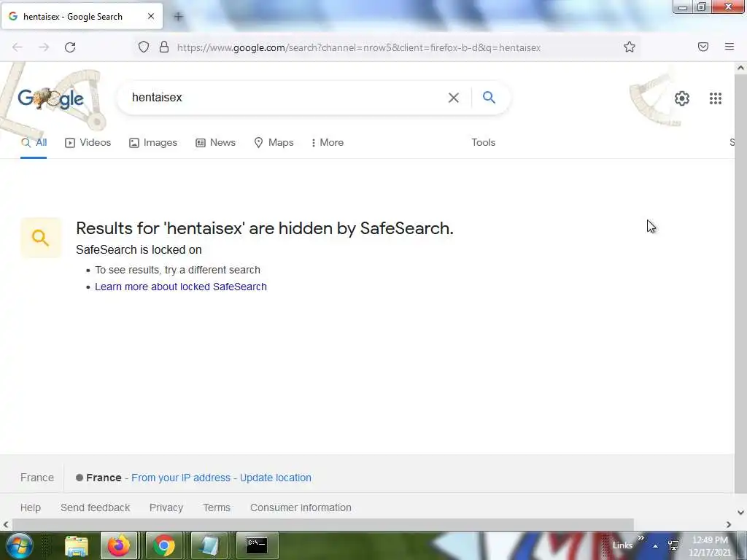Open the Consumer information footer link
The height and width of the screenshot is (560, 747).
point(301,507)
